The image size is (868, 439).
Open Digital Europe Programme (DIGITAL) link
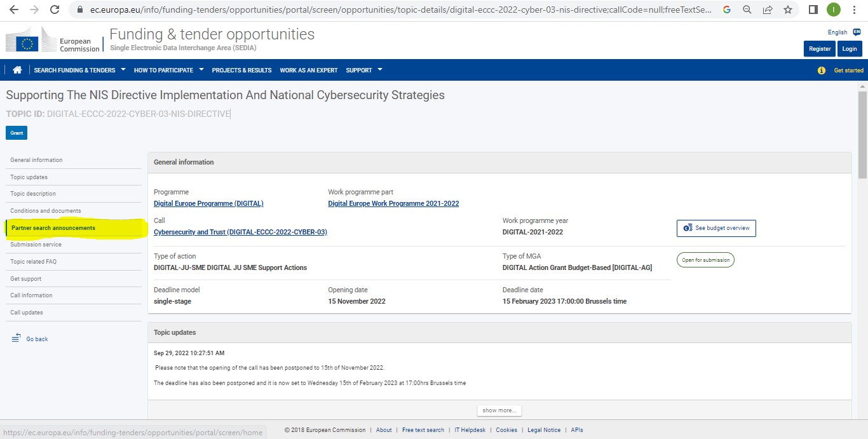click(208, 203)
